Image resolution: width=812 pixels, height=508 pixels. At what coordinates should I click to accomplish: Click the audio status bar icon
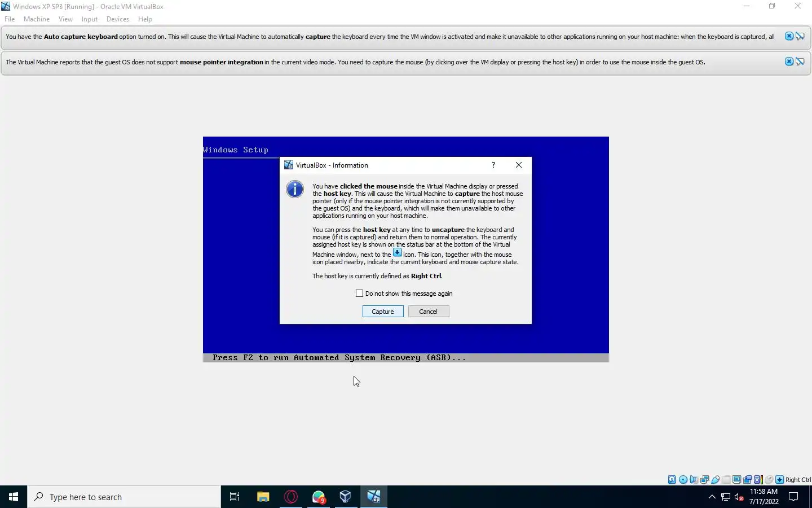[x=694, y=480]
